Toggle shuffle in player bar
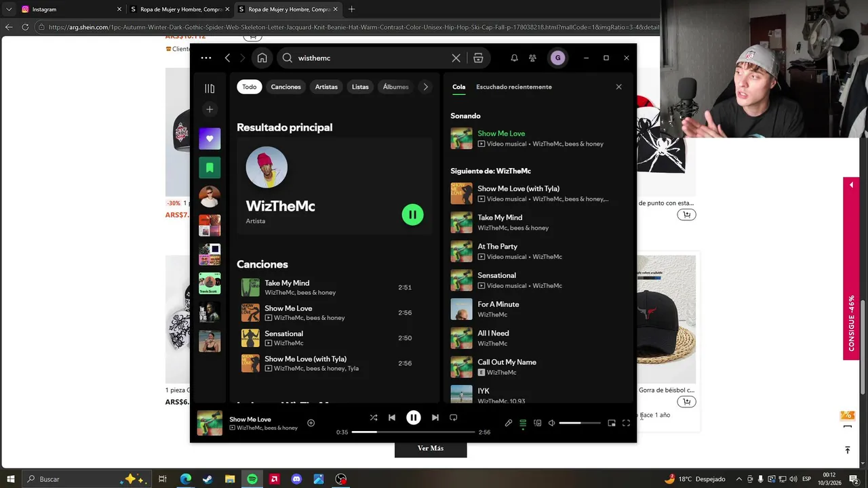 [x=374, y=418]
